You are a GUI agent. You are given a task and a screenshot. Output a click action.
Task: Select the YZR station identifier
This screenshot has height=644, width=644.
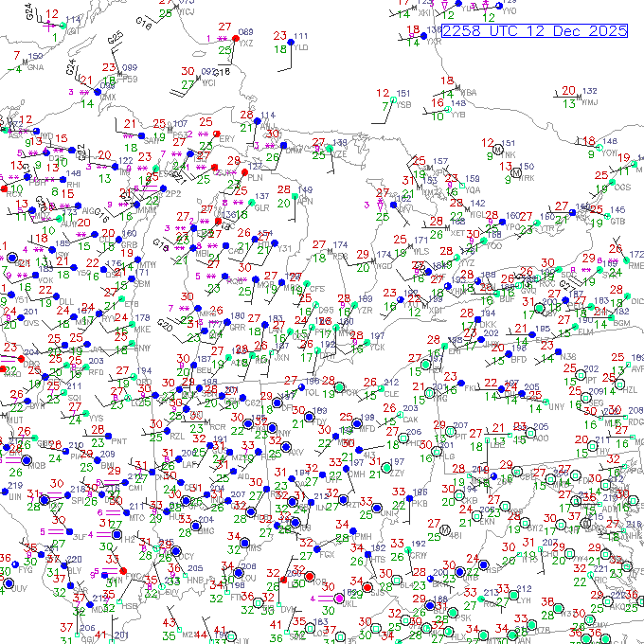point(365,310)
